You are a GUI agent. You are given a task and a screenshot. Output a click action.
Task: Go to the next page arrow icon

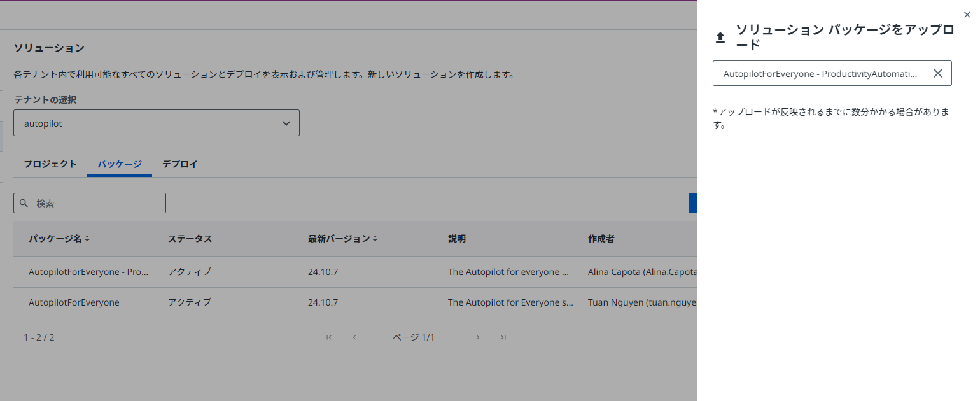click(x=478, y=337)
